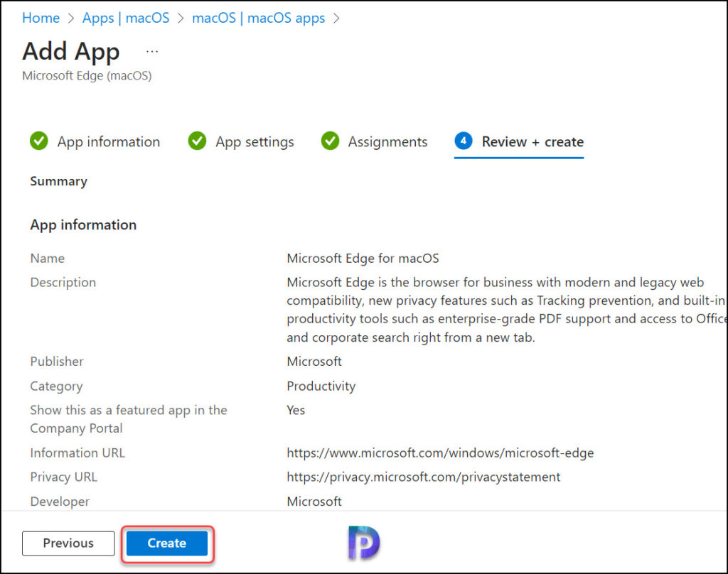Click the Microsoft Edge (macOS) subtitle

[x=87, y=75]
